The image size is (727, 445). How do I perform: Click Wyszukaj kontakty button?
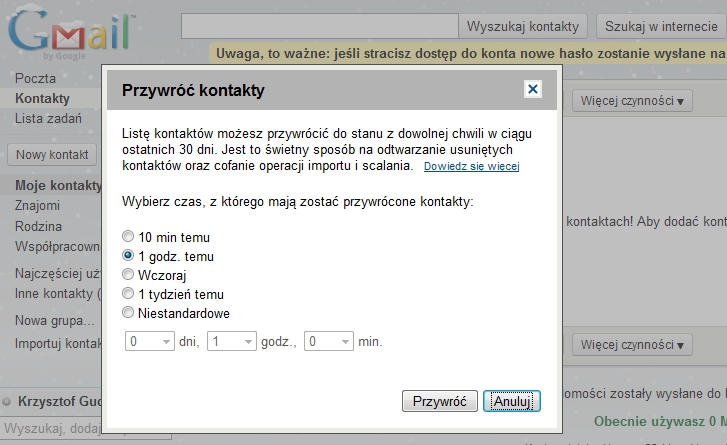523,26
